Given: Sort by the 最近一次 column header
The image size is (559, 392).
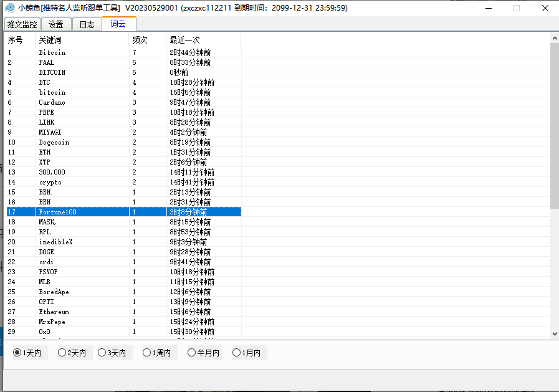Looking at the screenshot, I should pyautogui.click(x=203, y=40).
